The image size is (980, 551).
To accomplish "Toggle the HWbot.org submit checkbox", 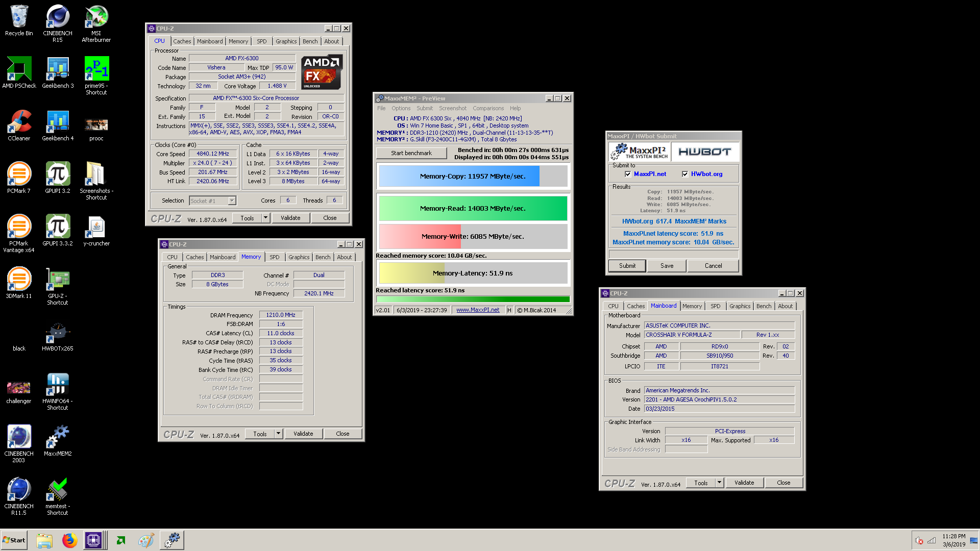I will point(685,174).
